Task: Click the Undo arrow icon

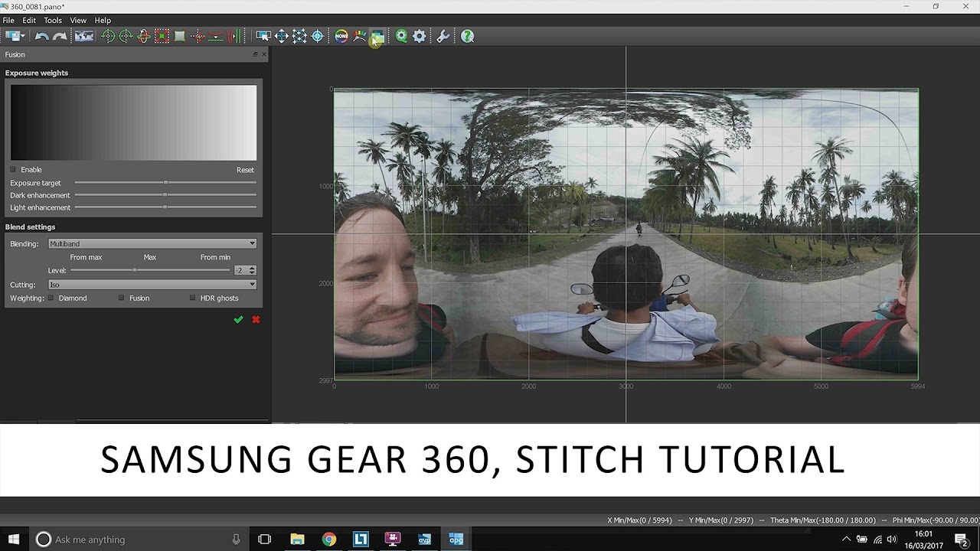Action: 42,36
